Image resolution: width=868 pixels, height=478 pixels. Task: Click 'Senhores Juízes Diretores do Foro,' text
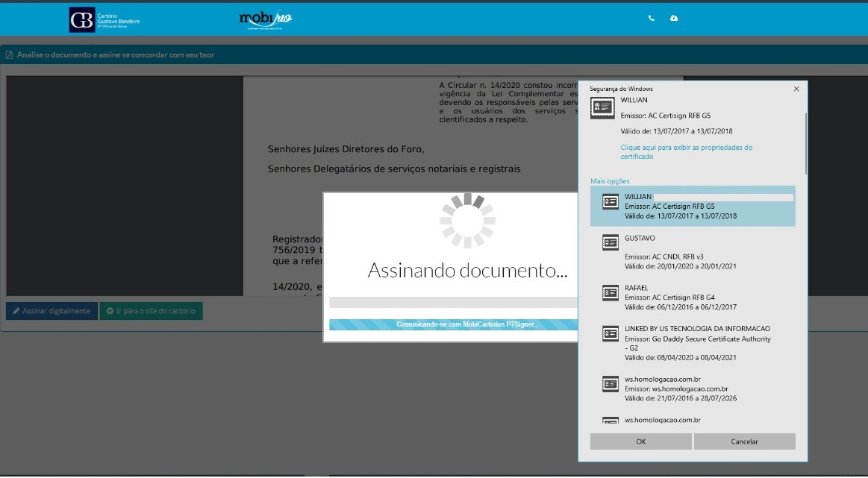click(346, 149)
